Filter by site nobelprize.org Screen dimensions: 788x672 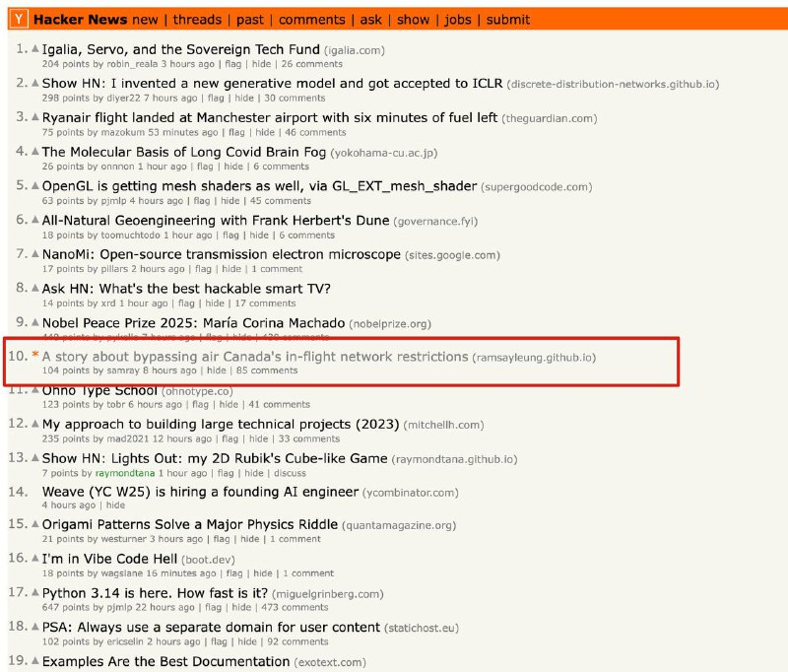pyautogui.click(x=390, y=324)
